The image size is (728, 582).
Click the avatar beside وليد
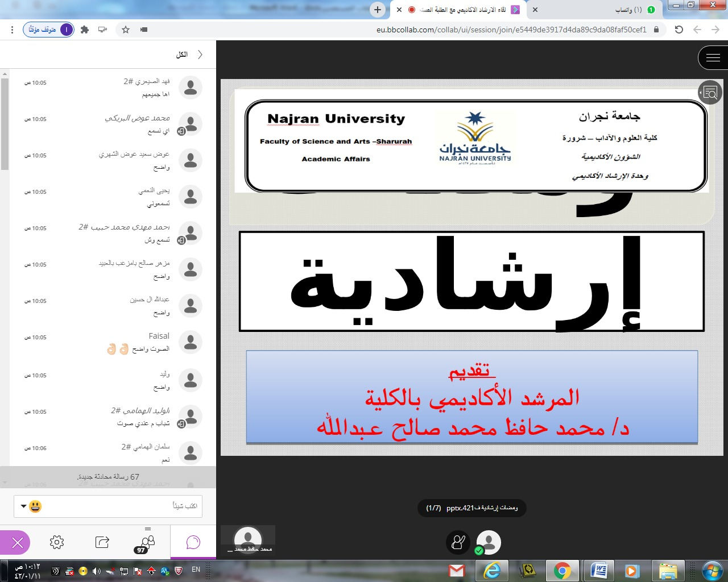(191, 380)
